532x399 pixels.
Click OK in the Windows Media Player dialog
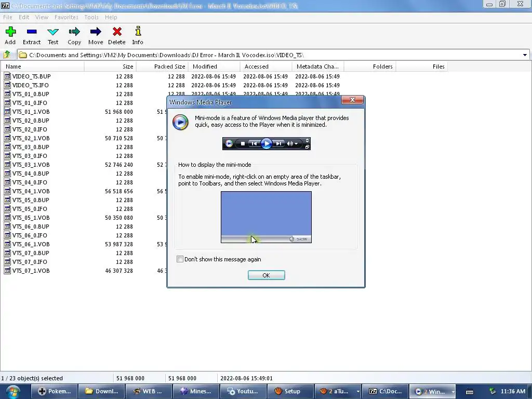(x=267, y=275)
